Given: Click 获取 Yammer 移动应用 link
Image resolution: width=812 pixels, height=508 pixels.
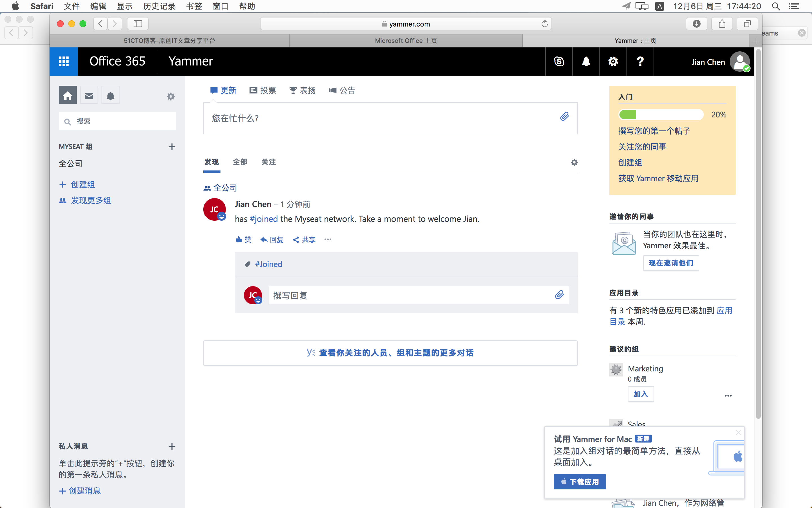Looking at the screenshot, I should pos(658,178).
